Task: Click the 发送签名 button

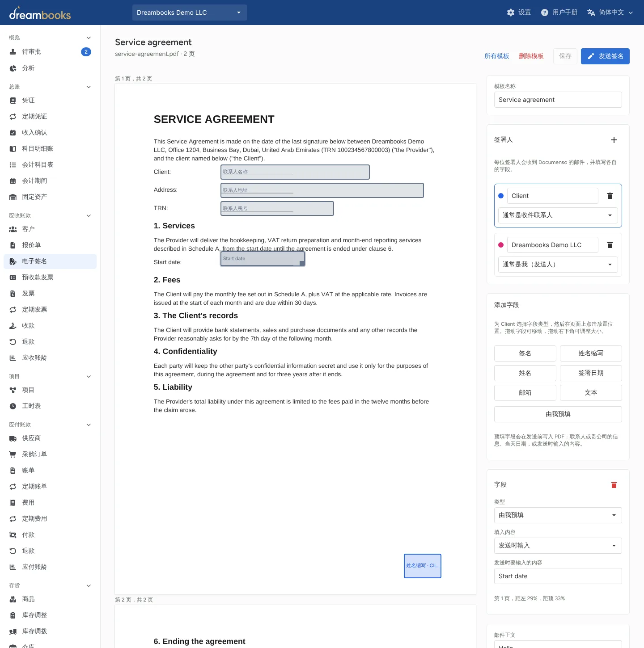Action: click(x=605, y=56)
